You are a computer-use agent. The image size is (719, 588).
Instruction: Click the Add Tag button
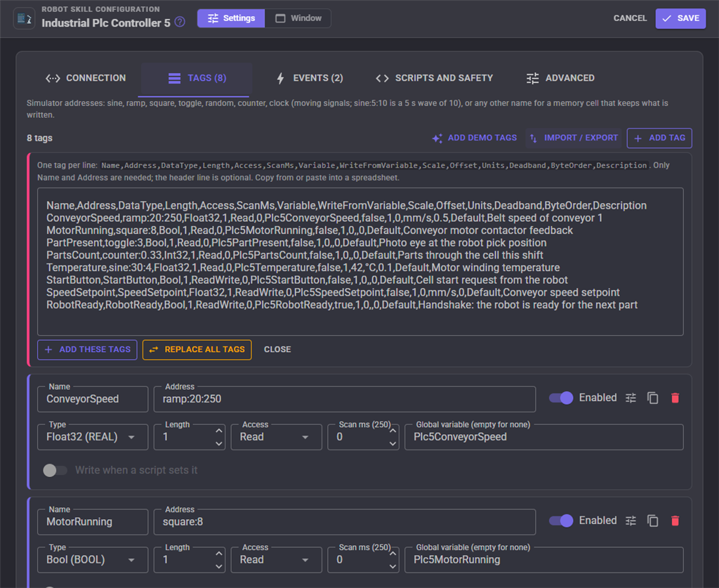659,138
